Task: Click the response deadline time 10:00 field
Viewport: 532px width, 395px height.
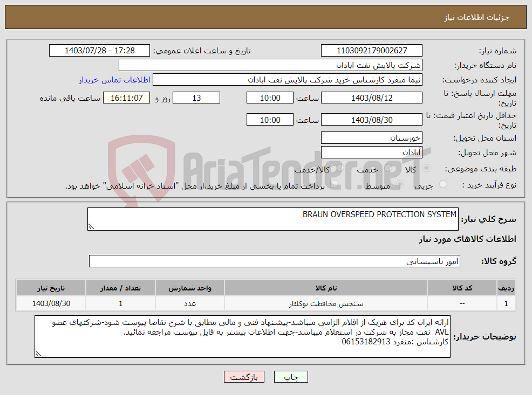Action: tap(270, 98)
